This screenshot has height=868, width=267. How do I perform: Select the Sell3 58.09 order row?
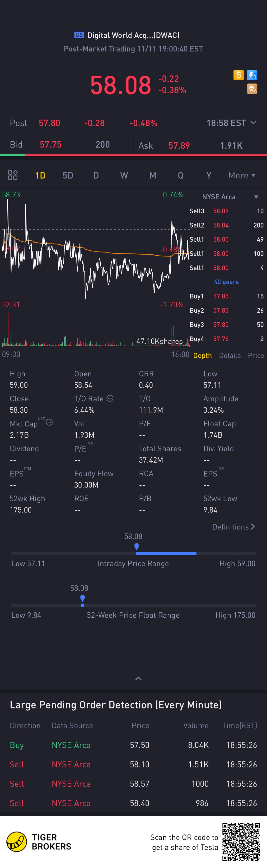tap(226, 211)
